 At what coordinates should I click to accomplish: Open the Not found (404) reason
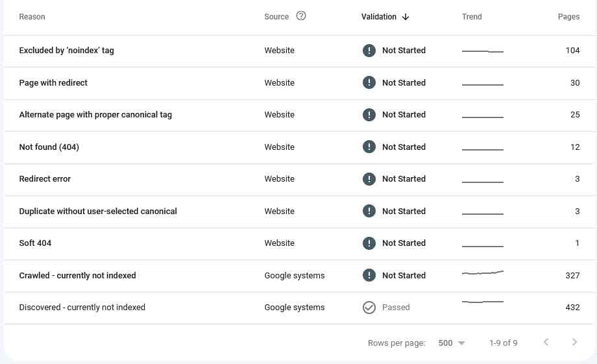(x=299, y=147)
